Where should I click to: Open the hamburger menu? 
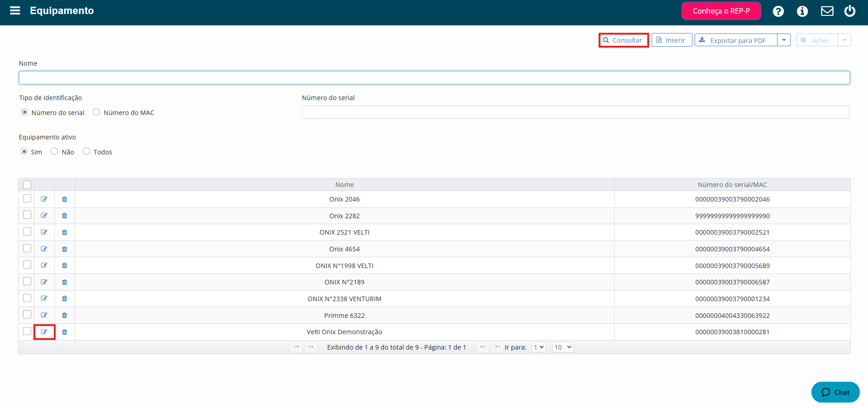point(15,10)
